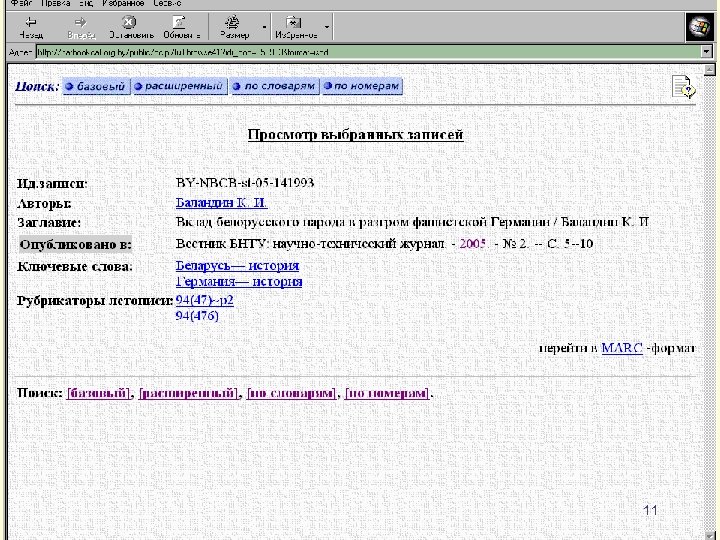Click the scrollbar up arrow
This screenshot has width=720, height=540.
coord(710,70)
